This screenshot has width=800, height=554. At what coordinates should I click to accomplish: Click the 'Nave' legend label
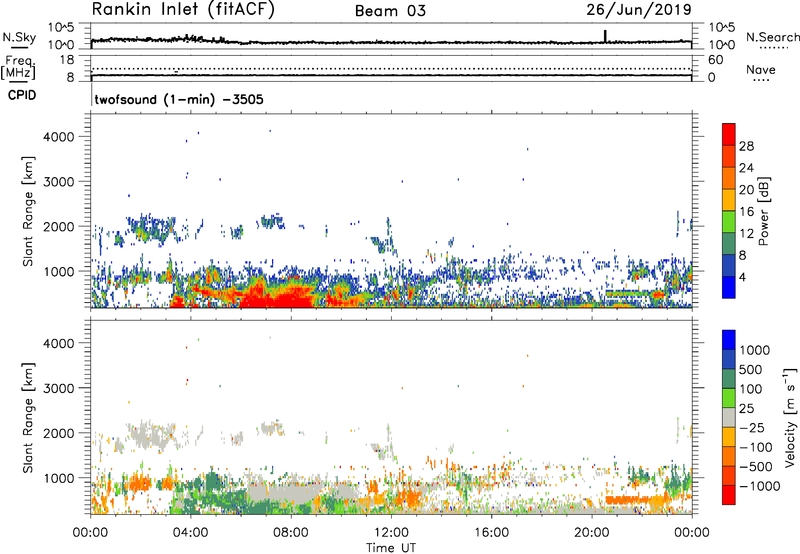click(x=761, y=70)
